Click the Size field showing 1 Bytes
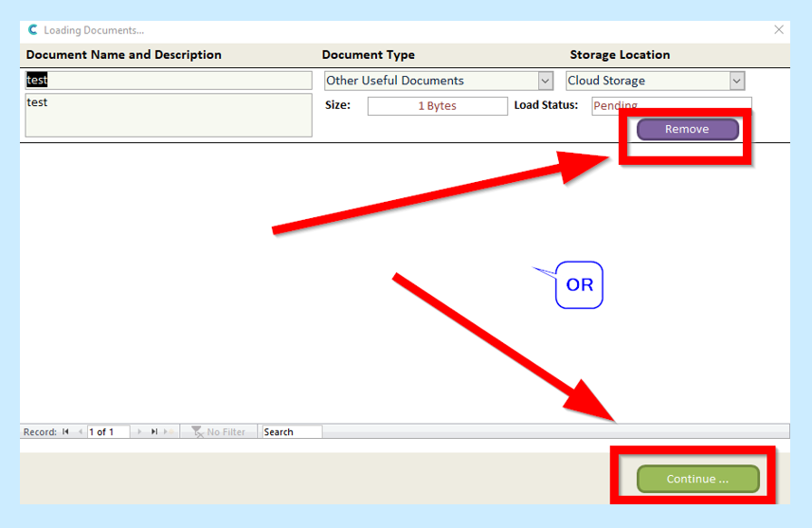Viewport: 812px width, 528px height. pos(437,106)
